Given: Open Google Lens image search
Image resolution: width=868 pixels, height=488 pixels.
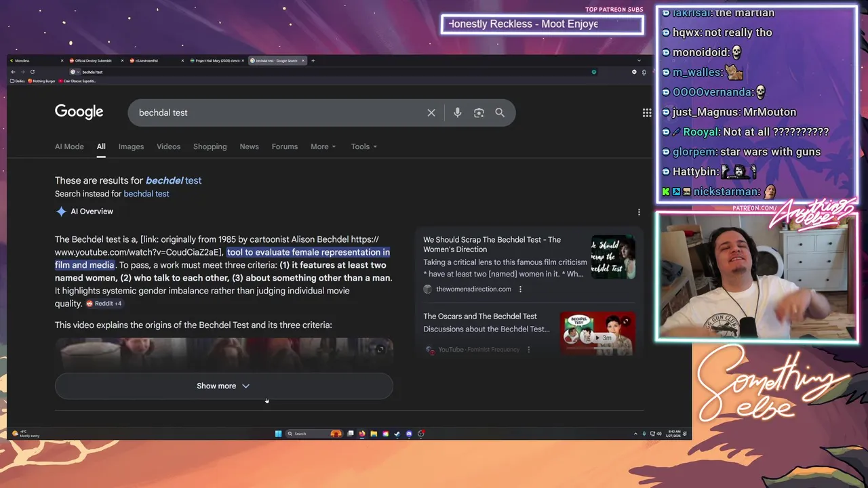Looking at the screenshot, I should click(479, 113).
